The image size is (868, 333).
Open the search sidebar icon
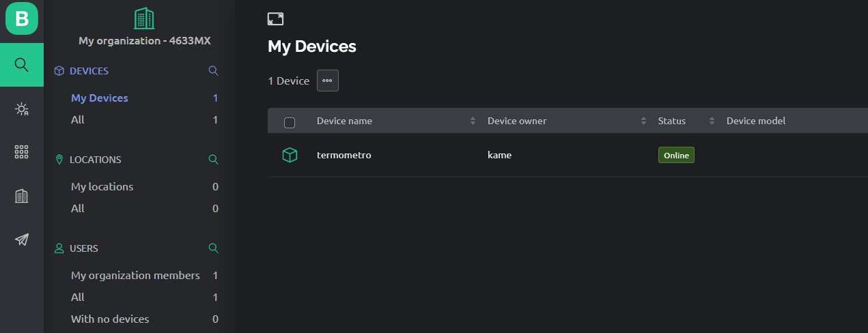[22, 65]
